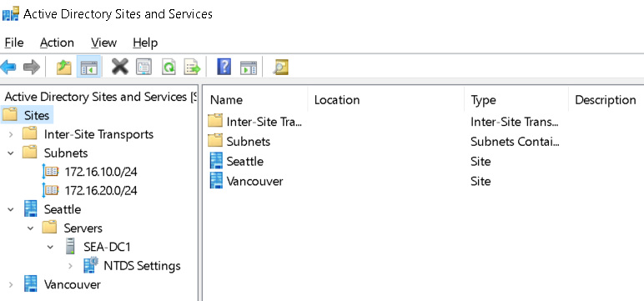Open the File menu

click(14, 43)
